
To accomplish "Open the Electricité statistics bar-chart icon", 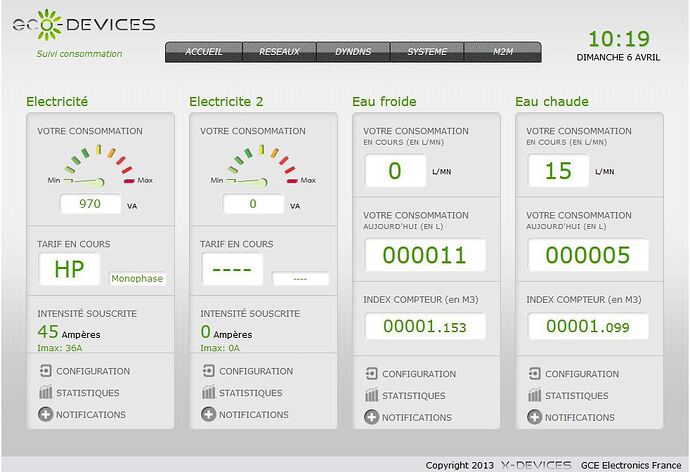I will (x=45, y=393).
